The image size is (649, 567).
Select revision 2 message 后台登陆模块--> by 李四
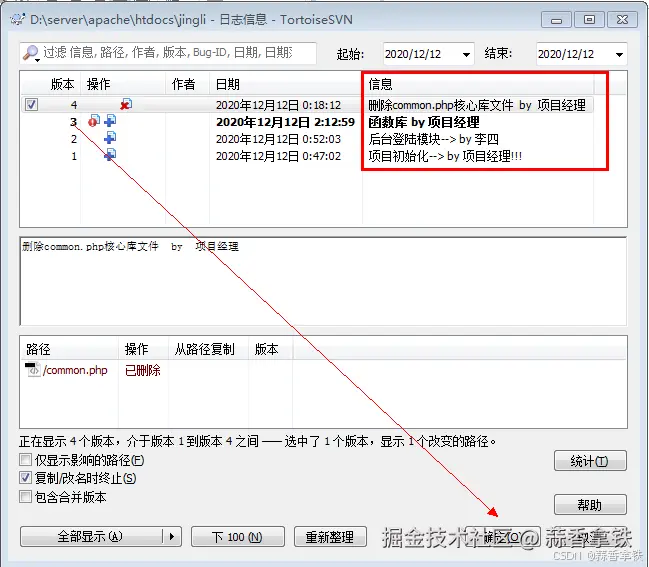coord(433,139)
